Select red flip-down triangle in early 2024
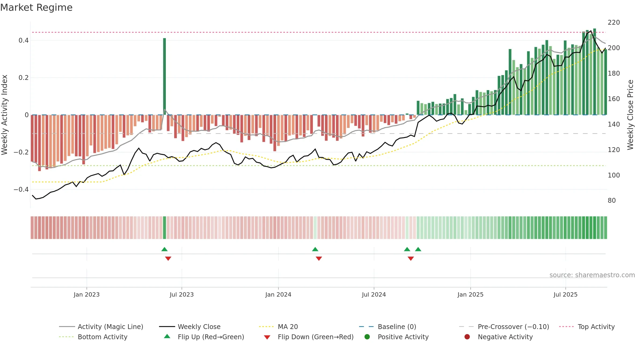The width and height of the screenshot is (644, 362). (x=319, y=258)
